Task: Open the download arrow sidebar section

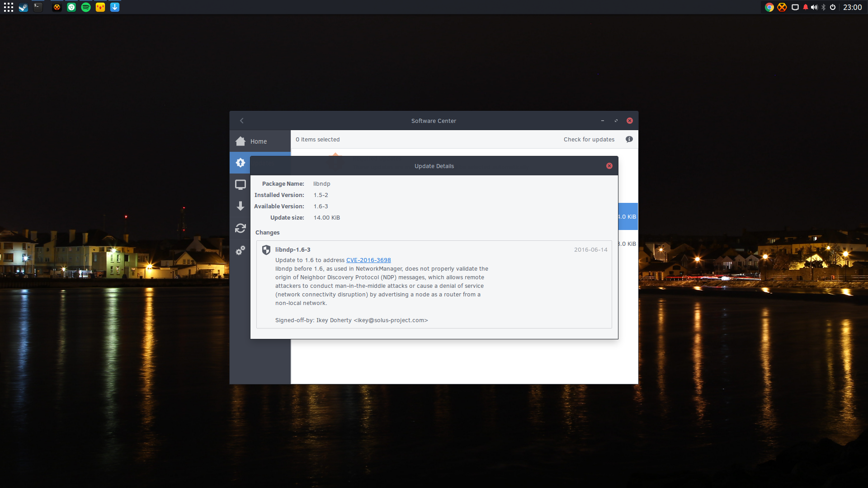Action: tap(240, 206)
